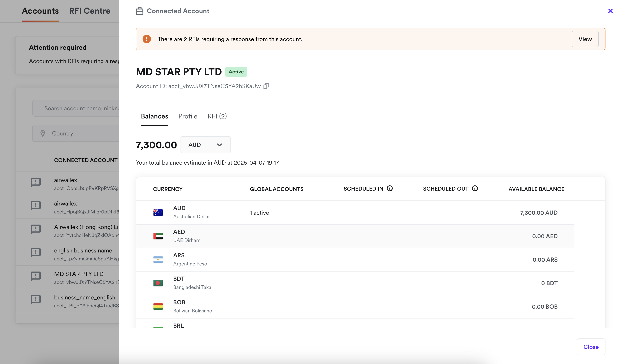This screenshot has height=364, width=621.
Task: Click the Connected Account briefcase icon
Action: (x=139, y=11)
